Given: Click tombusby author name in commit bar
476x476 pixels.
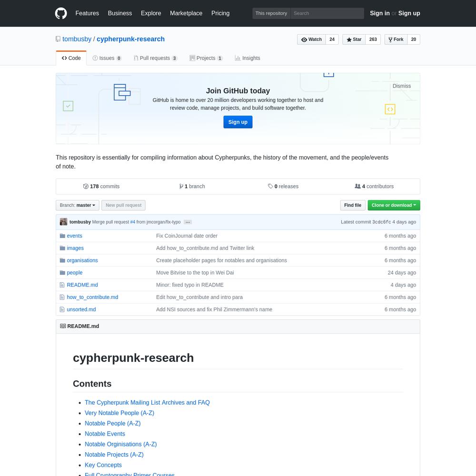Looking at the screenshot, I should pos(80,222).
